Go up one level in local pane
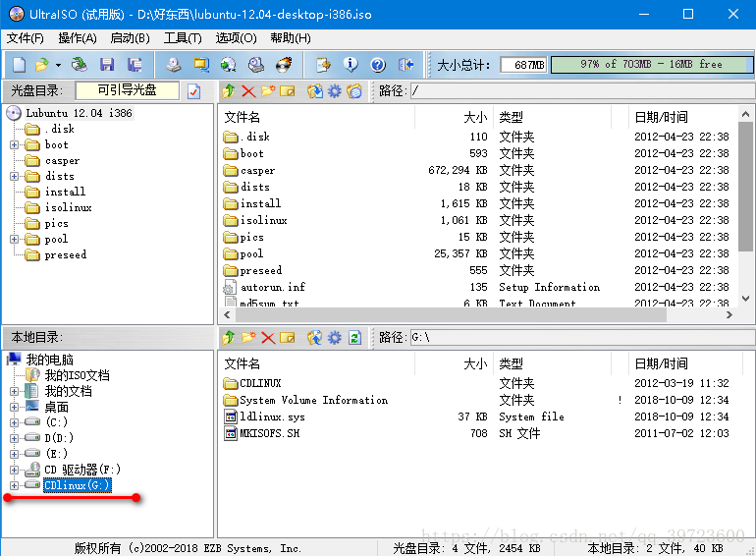Screen dimensions: 756x556 (229, 338)
